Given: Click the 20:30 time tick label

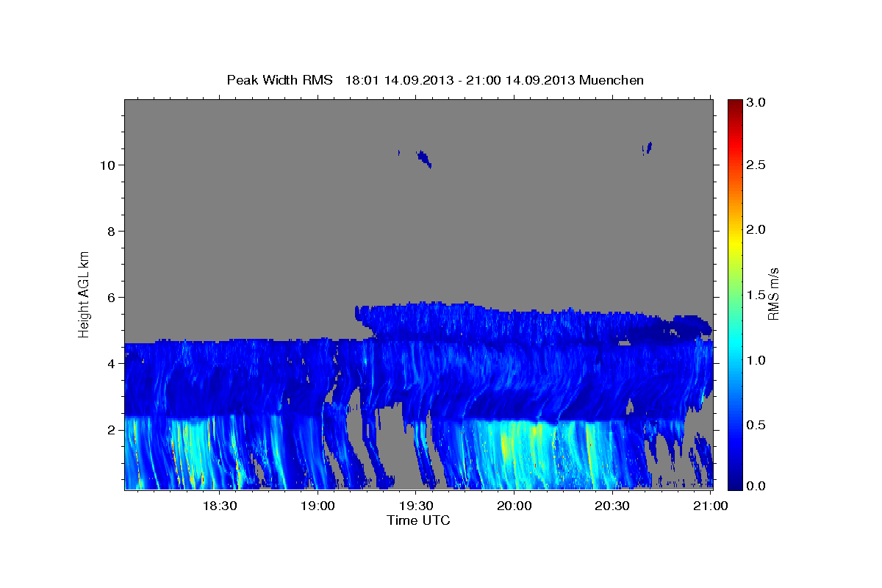Looking at the screenshot, I should tap(612, 506).
